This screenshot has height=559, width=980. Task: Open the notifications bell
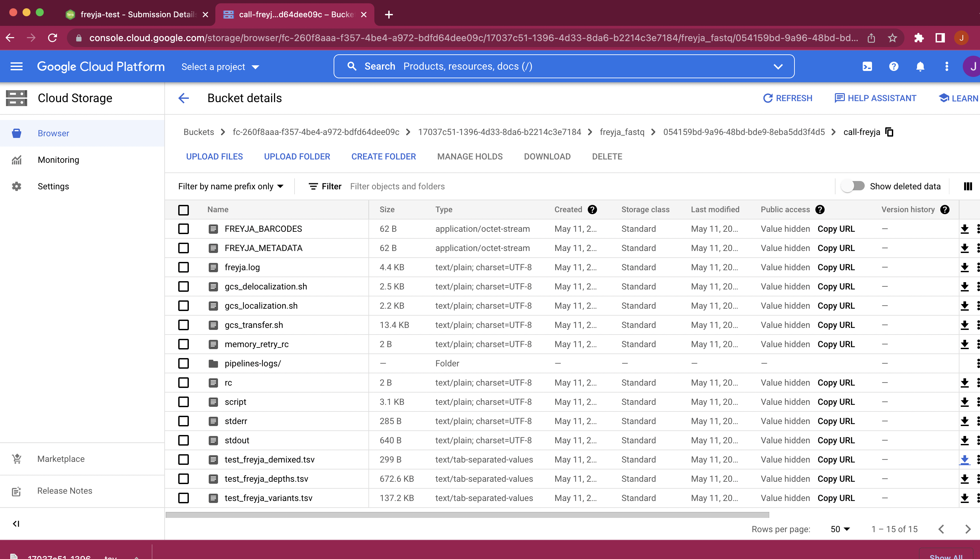(x=920, y=66)
